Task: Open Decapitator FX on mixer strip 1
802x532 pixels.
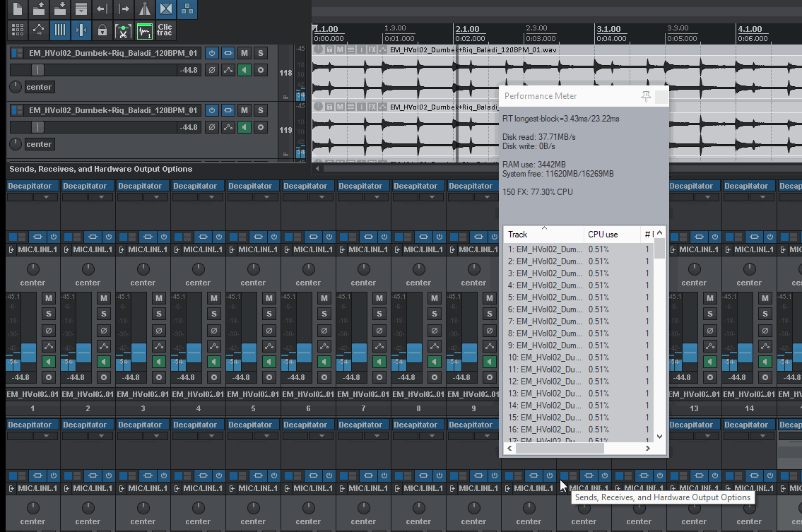Action: coord(33,186)
